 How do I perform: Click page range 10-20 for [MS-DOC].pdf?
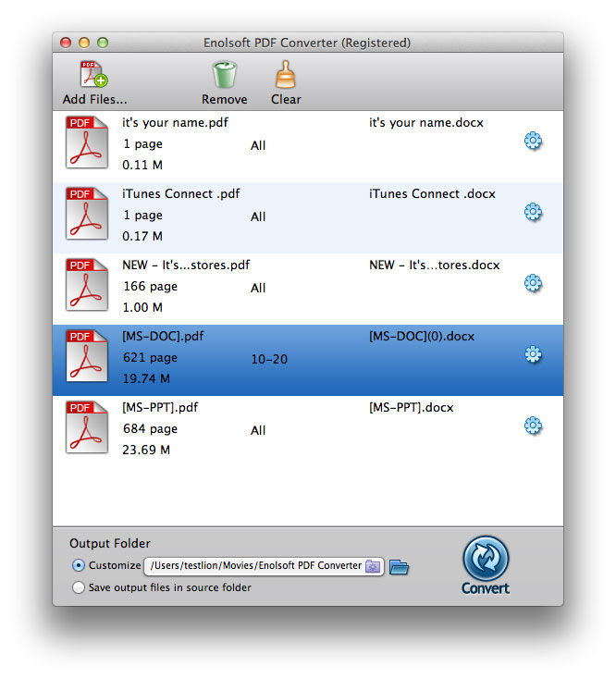pos(269,359)
